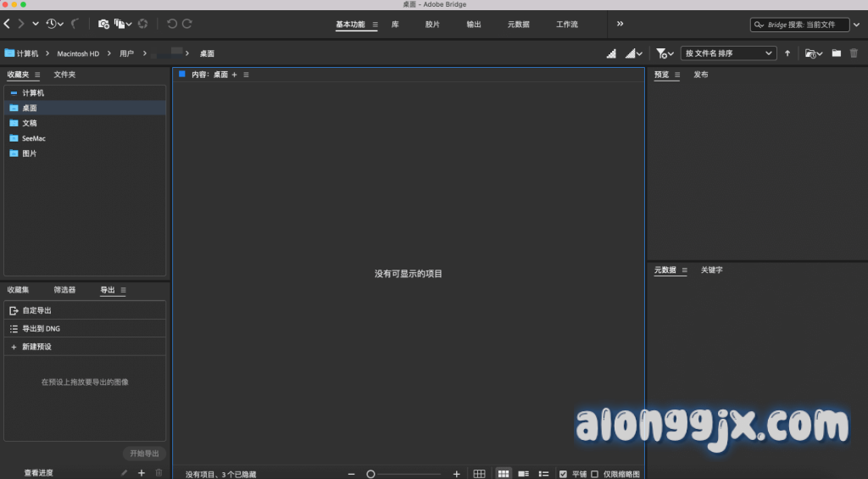Click the ascending sort order arrow
868x479 pixels.
(x=787, y=53)
